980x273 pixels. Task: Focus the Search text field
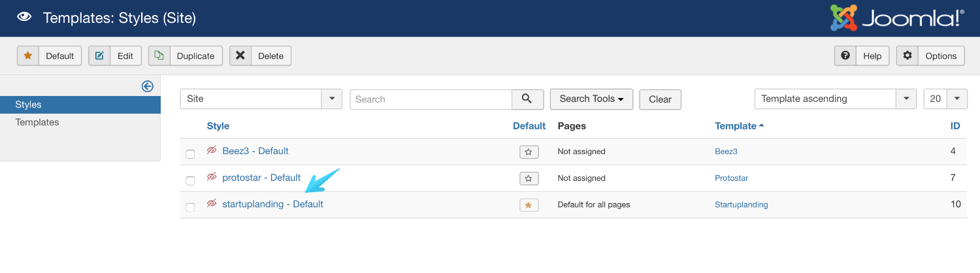point(431,99)
